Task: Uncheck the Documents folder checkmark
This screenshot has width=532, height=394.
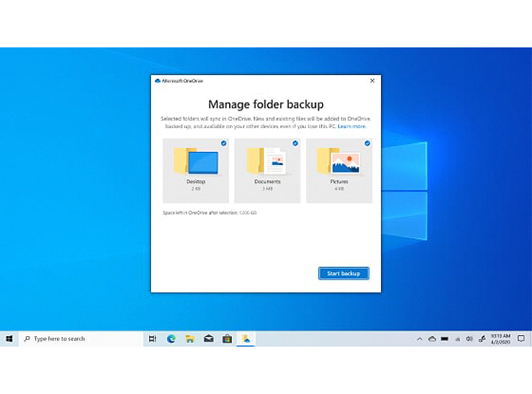Action: tap(295, 143)
